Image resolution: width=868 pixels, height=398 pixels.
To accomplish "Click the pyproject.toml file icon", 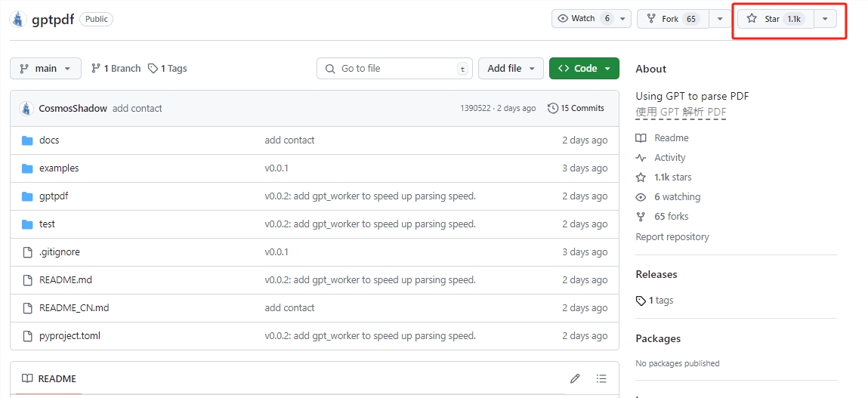I will tap(27, 336).
